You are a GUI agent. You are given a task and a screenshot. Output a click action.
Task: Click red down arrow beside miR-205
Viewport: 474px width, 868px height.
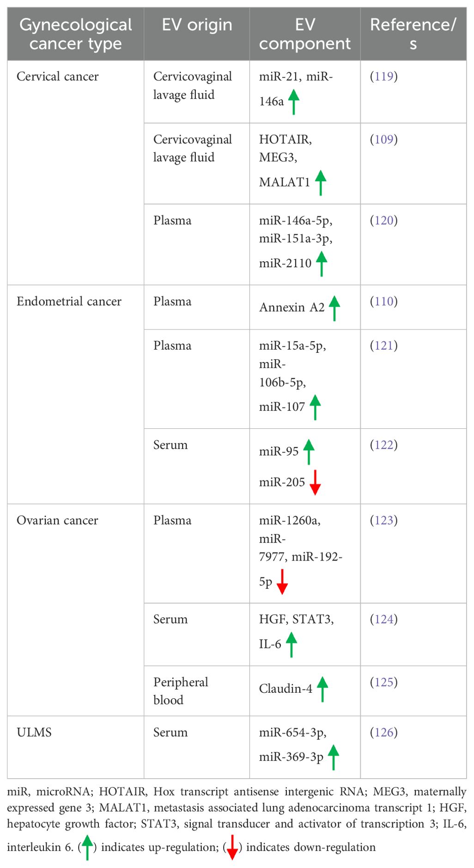click(x=315, y=483)
